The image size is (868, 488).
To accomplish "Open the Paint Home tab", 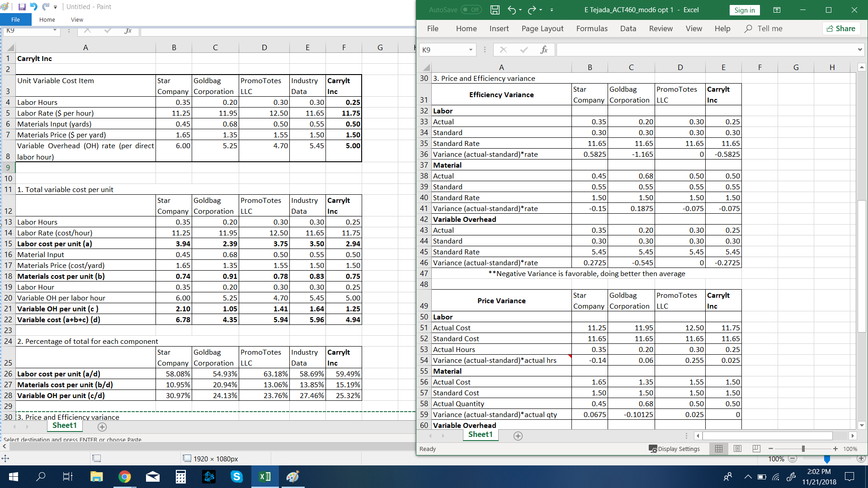I will (x=47, y=19).
